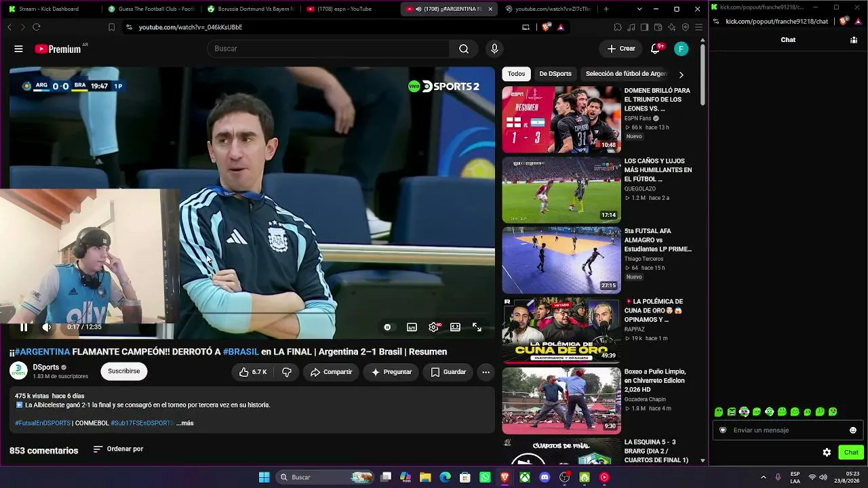Open video player settings gear
Image resolution: width=868 pixels, height=488 pixels.
coord(434,327)
